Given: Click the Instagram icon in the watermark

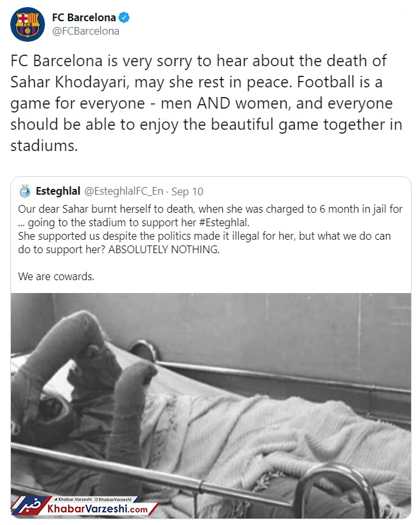Looking at the screenshot, I should coord(96,499).
